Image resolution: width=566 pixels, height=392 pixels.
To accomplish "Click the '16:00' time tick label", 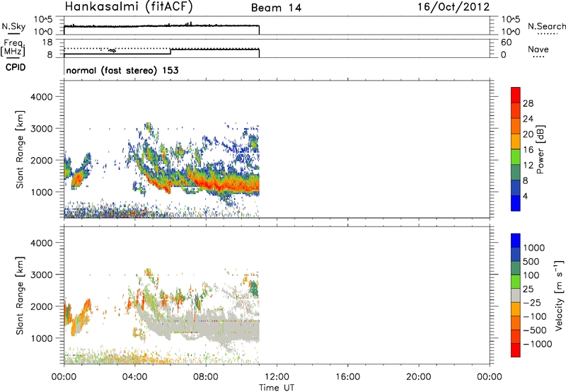I will tap(347, 377).
